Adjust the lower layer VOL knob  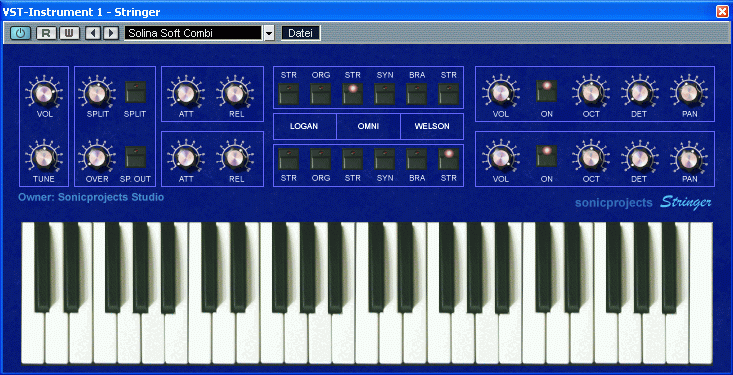click(x=500, y=159)
